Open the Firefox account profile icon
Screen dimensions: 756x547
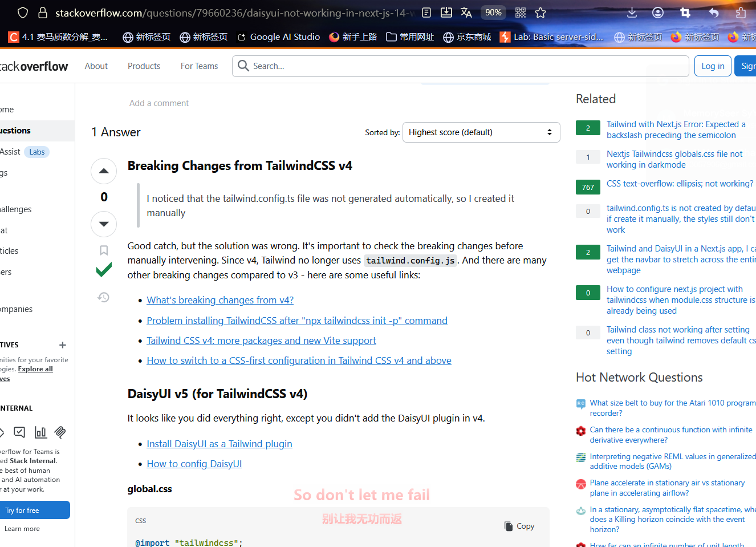(658, 13)
